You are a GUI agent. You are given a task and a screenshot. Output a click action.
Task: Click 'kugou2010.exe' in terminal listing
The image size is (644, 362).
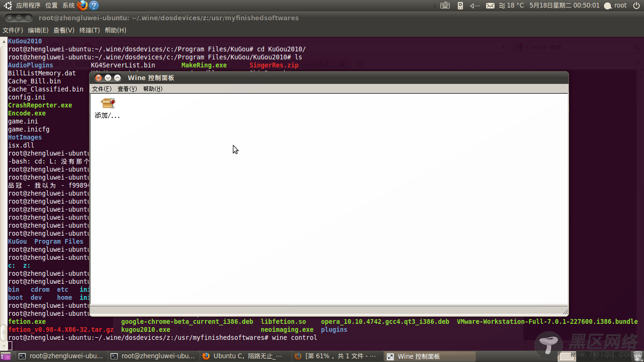pyautogui.click(x=146, y=329)
